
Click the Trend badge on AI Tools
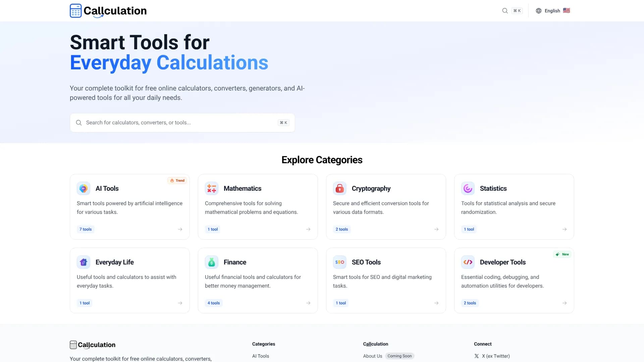[177, 181]
